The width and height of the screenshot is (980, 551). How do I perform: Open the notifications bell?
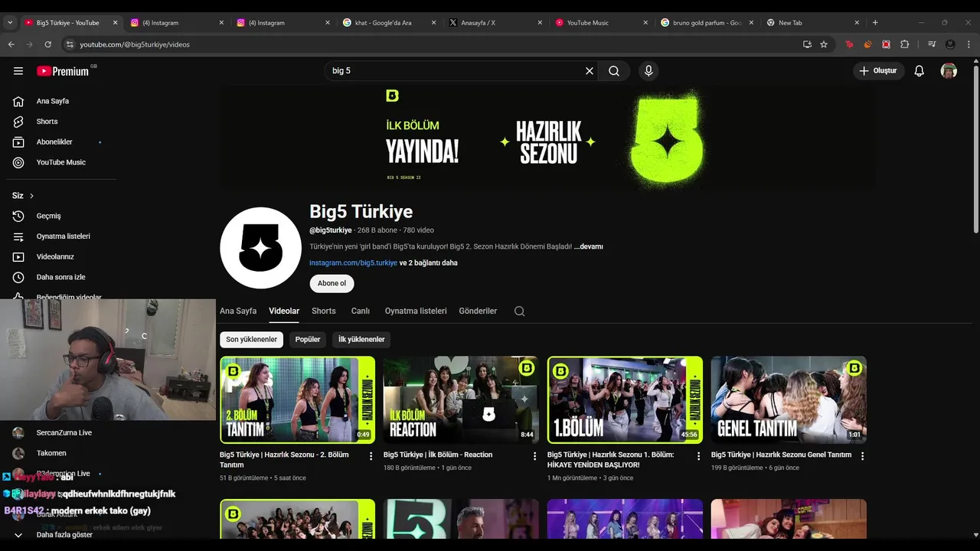(x=920, y=71)
